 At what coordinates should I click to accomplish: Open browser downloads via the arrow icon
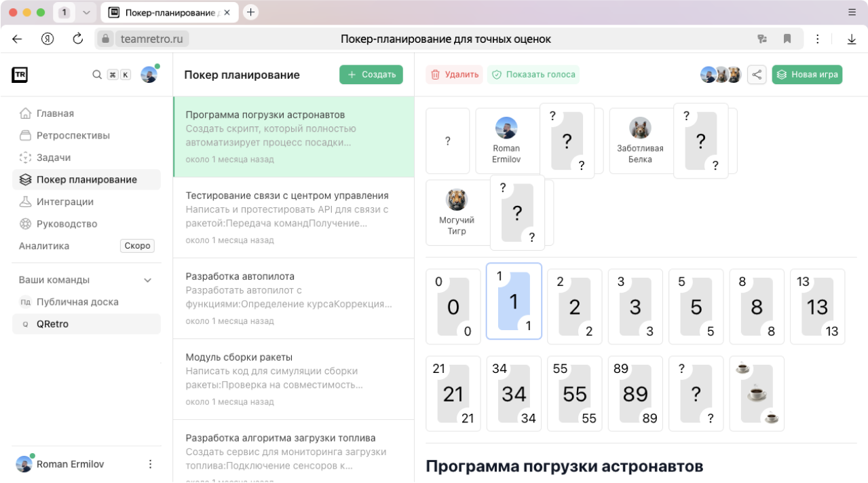coord(852,39)
